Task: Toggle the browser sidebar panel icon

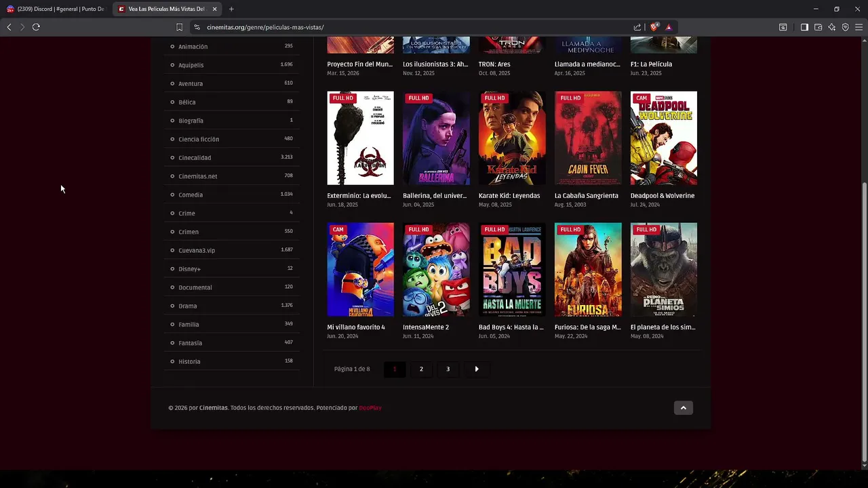Action: click(x=804, y=27)
